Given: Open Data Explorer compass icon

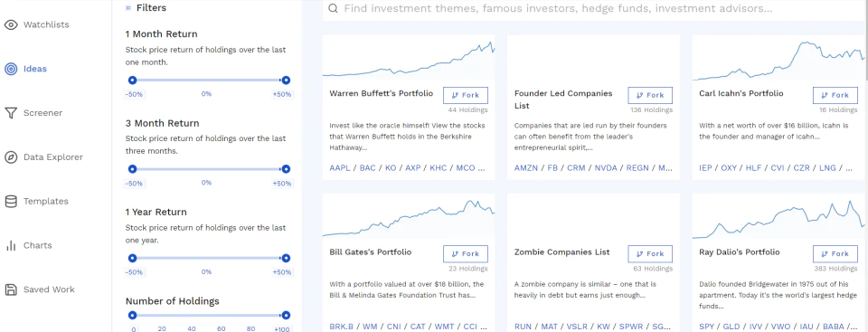Looking at the screenshot, I should 11,157.
